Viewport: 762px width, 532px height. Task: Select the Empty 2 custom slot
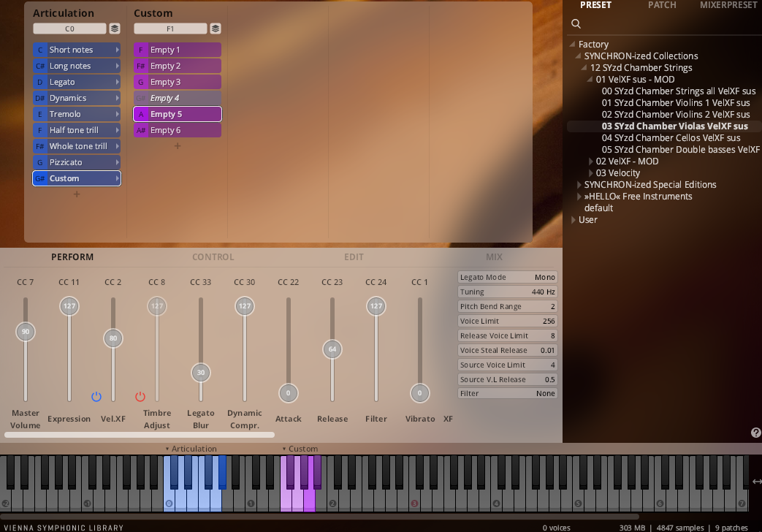(x=178, y=66)
